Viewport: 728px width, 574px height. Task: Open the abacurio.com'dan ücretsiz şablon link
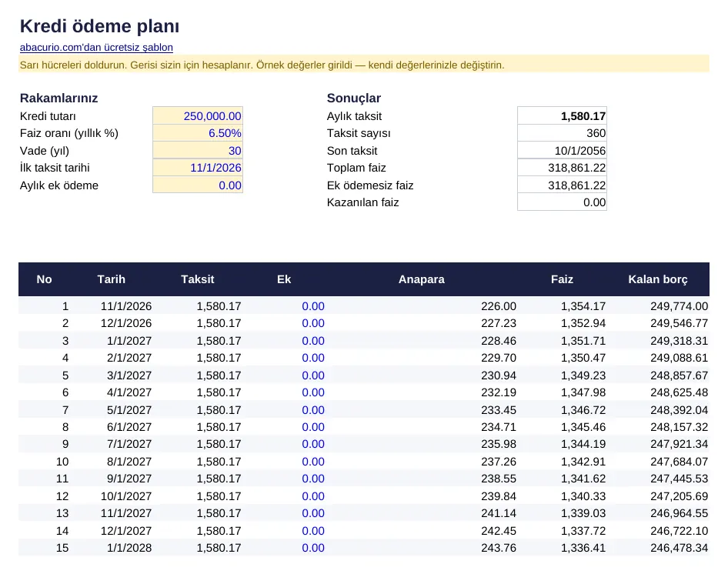[x=96, y=48]
